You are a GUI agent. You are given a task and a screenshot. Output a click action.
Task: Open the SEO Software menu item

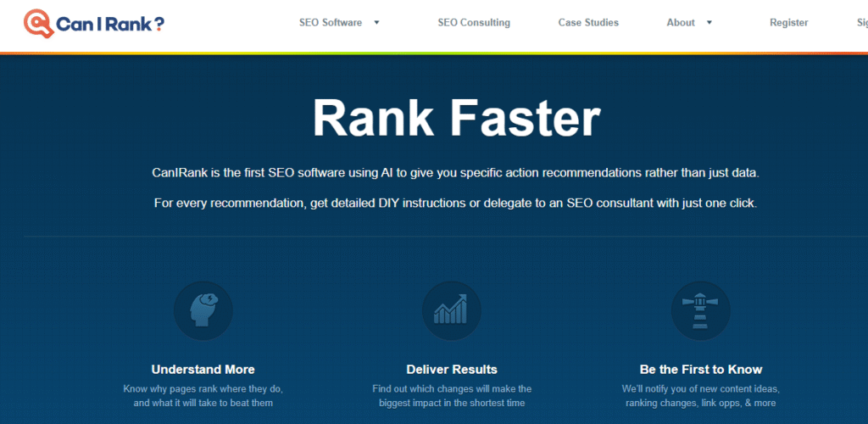coord(331,23)
